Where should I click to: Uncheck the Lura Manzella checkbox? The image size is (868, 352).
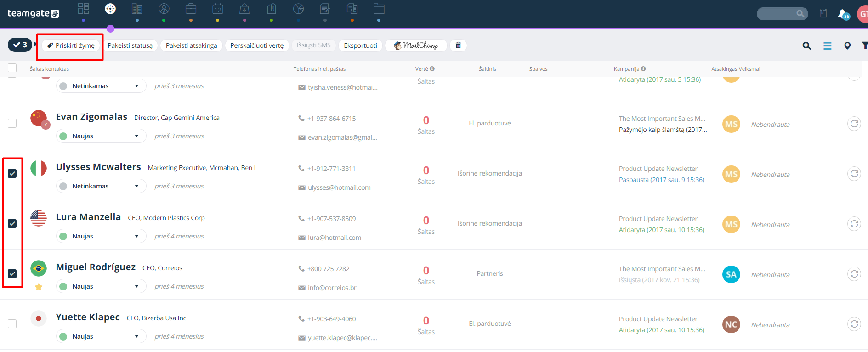coord(12,223)
